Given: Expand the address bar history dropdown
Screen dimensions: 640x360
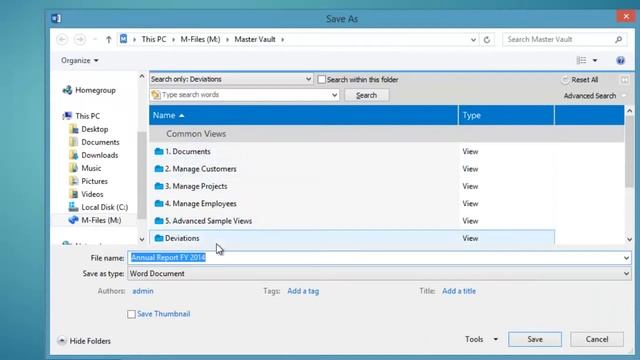Looking at the screenshot, I should [473, 40].
